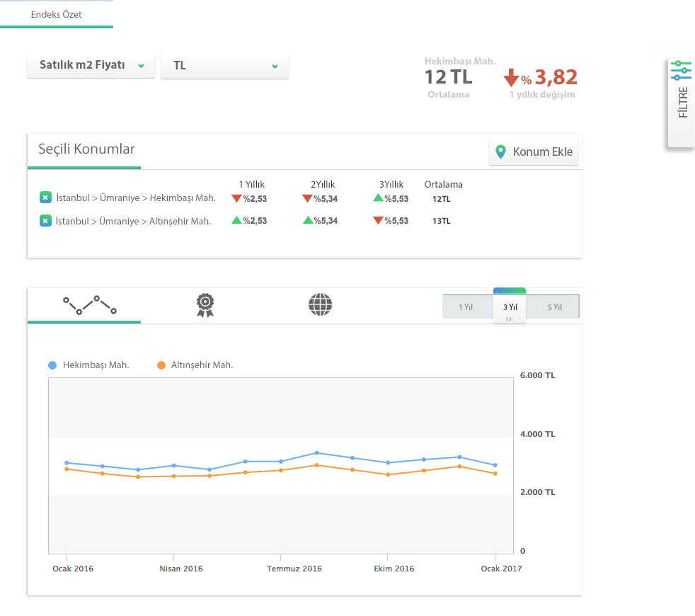Screen dimensions: 695x616
Task: Switch to the award ribbon ranking view
Action: 205,305
